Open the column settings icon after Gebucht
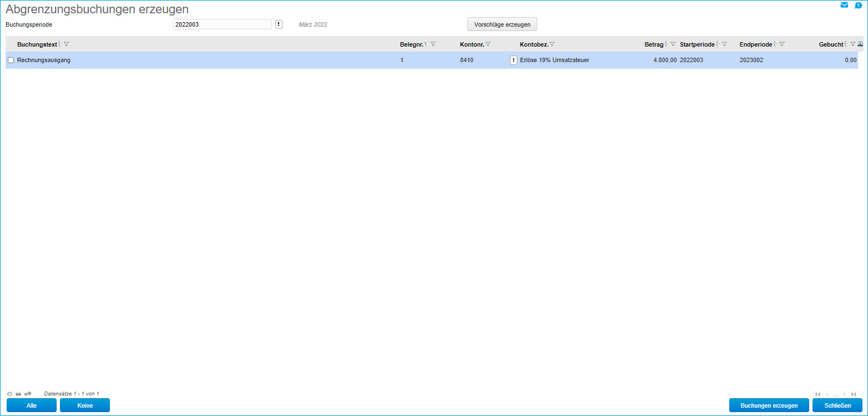This screenshot has width=868, height=416. point(860,44)
